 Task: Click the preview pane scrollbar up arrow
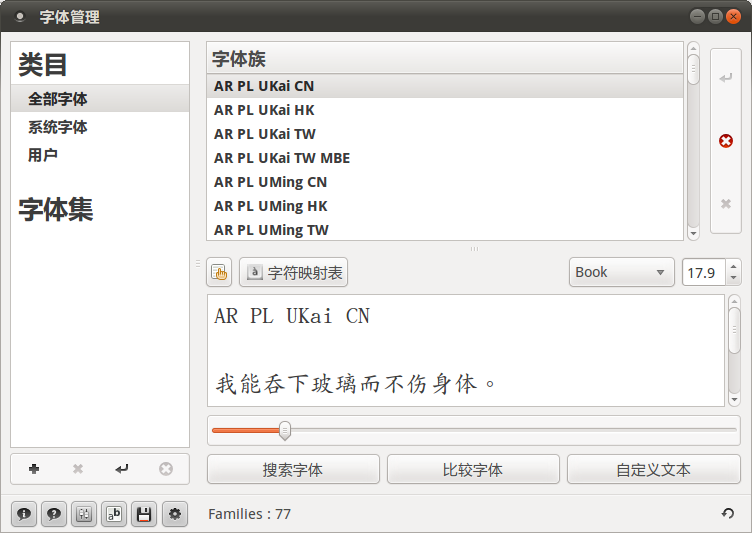pos(734,301)
